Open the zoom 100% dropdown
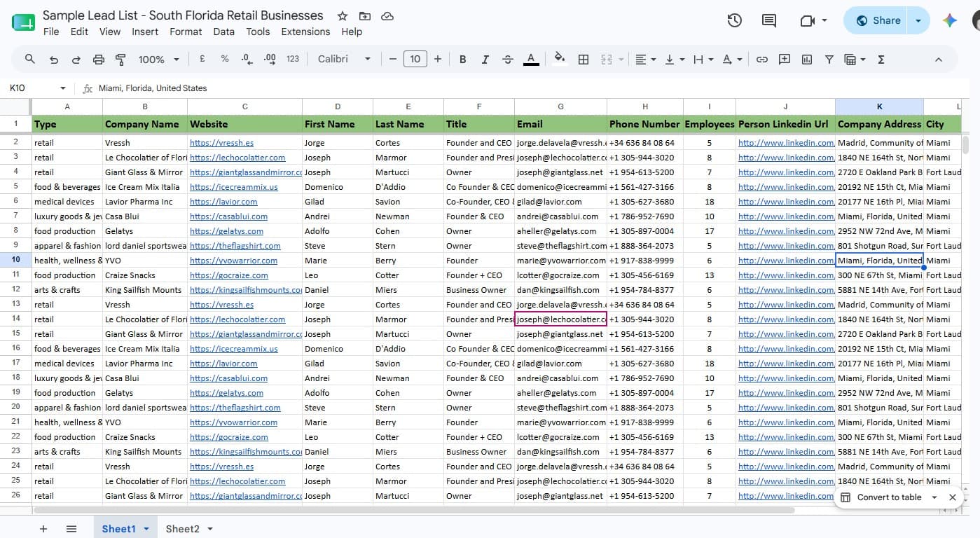The height and width of the screenshot is (538, 980). tap(159, 60)
